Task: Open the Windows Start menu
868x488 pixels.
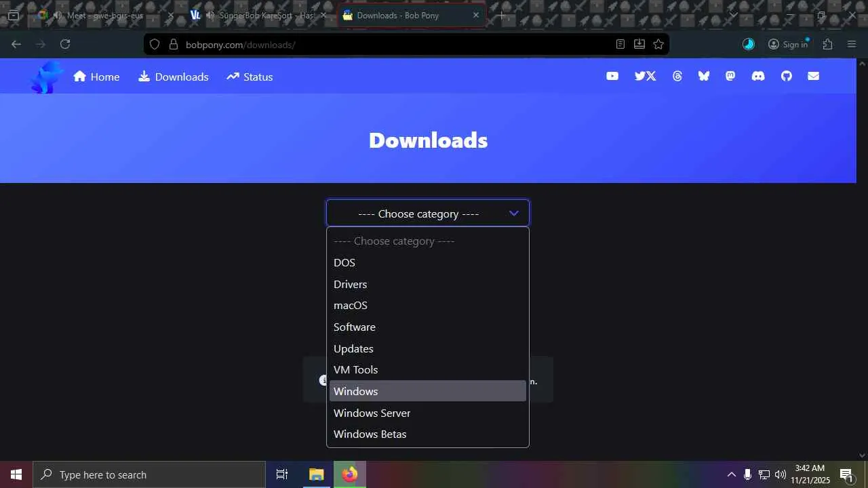Action: (16, 474)
